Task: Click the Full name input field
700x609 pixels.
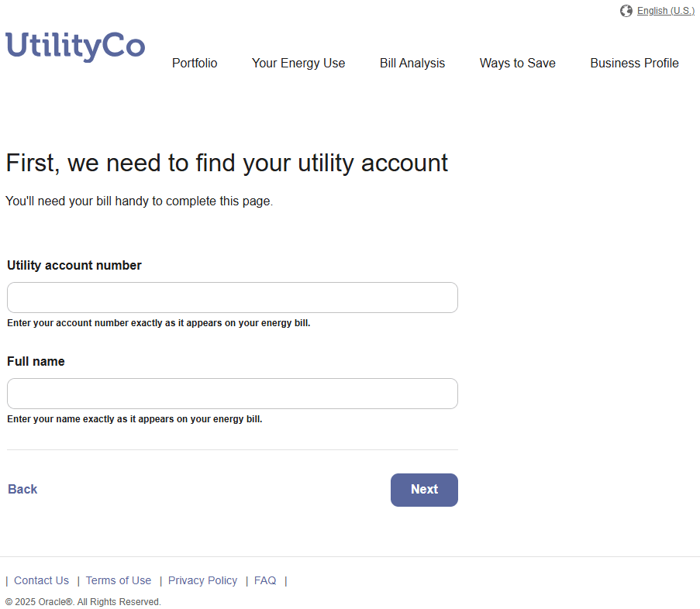Action: point(232,394)
